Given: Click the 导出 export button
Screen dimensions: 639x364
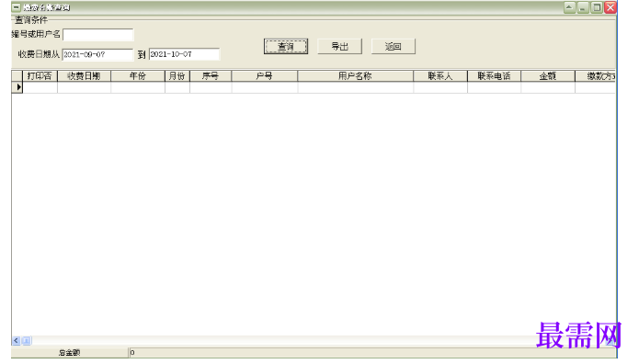Looking at the screenshot, I should (339, 47).
